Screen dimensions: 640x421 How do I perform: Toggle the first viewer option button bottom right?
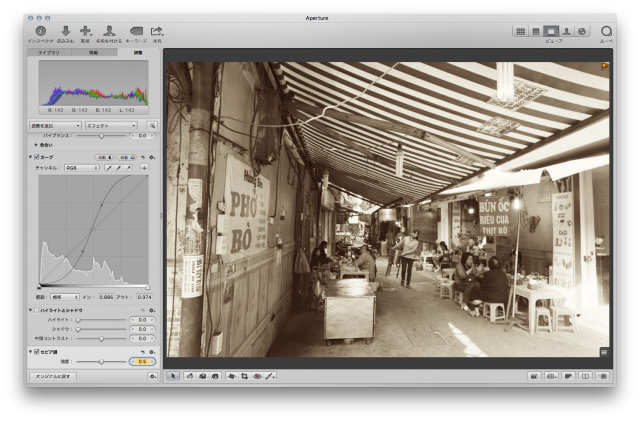tap(533, 376)
